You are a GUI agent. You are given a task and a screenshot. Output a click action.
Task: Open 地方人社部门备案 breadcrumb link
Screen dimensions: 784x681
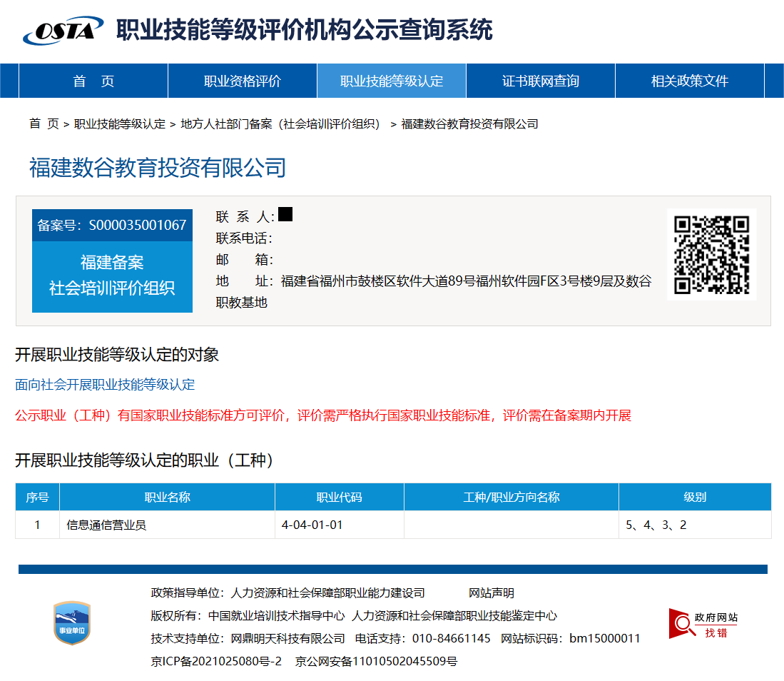(x=280, y=124)
